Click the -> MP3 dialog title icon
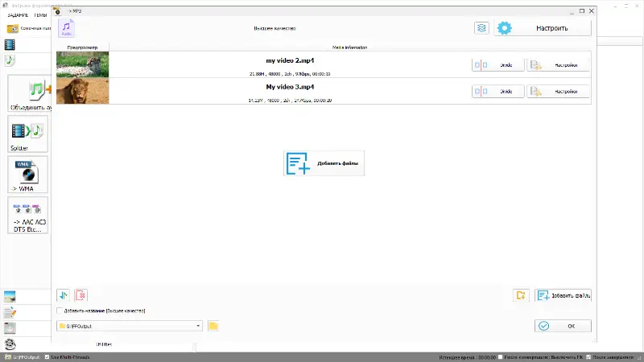Viewport: 644px width, 362px height. click(x=57, y=11)
